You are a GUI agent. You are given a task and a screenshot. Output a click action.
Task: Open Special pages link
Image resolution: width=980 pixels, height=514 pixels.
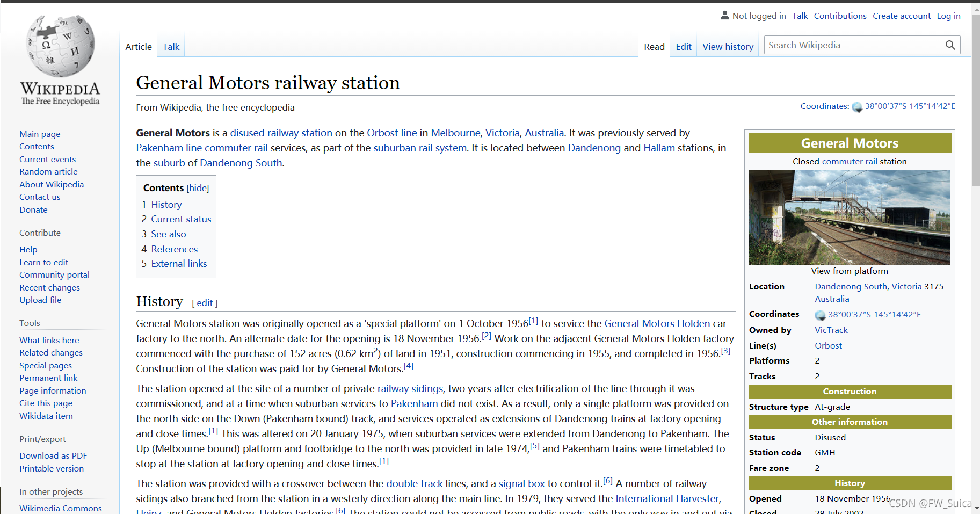coord(46,366)
